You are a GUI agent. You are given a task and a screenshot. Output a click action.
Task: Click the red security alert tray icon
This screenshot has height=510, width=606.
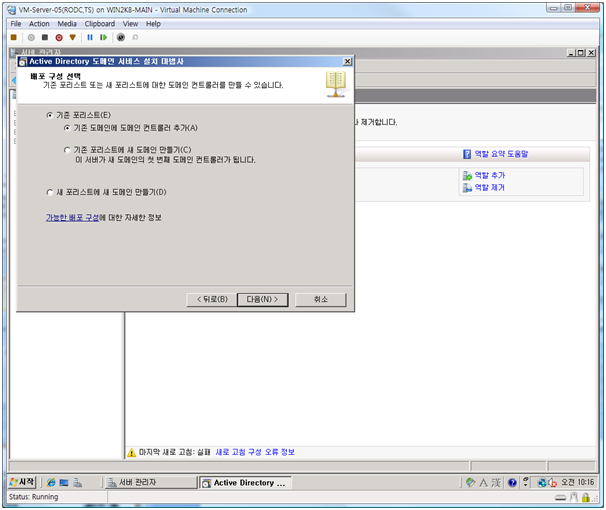(553, 483)
